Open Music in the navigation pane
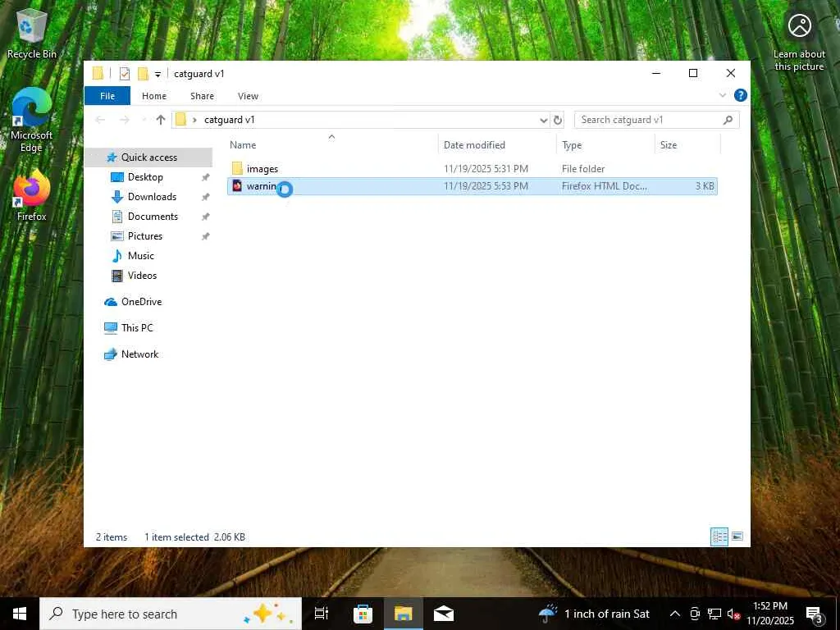This screenshot has width=840, height=630. click(x=140, y=256)
